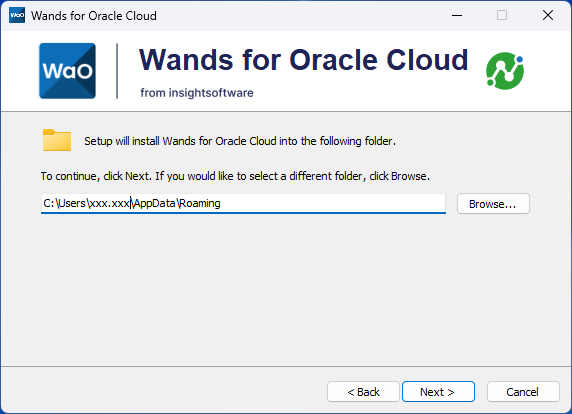This screenshot has width=572, height=414.
Task: Click the vertical divider beside WaO logo
Action: [117, 71]
